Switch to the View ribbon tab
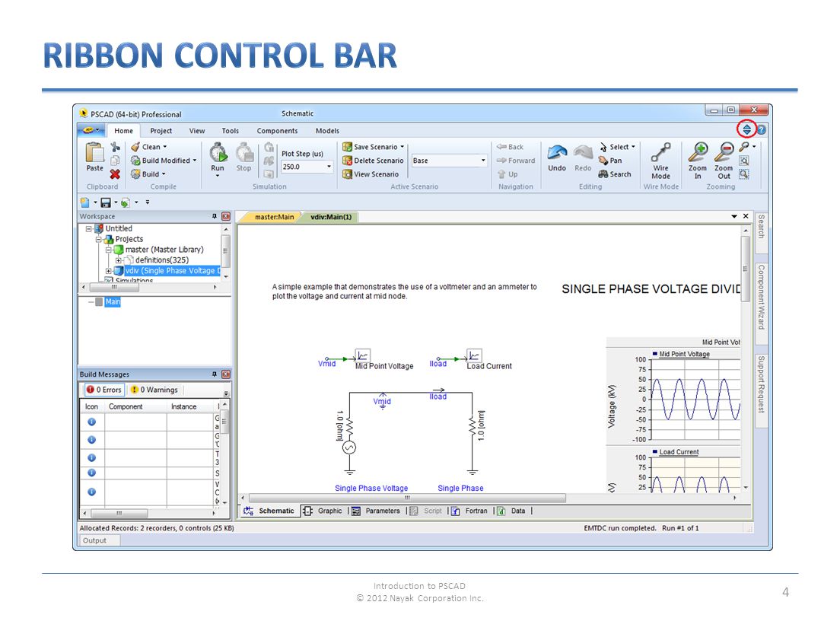 (196, 131)
